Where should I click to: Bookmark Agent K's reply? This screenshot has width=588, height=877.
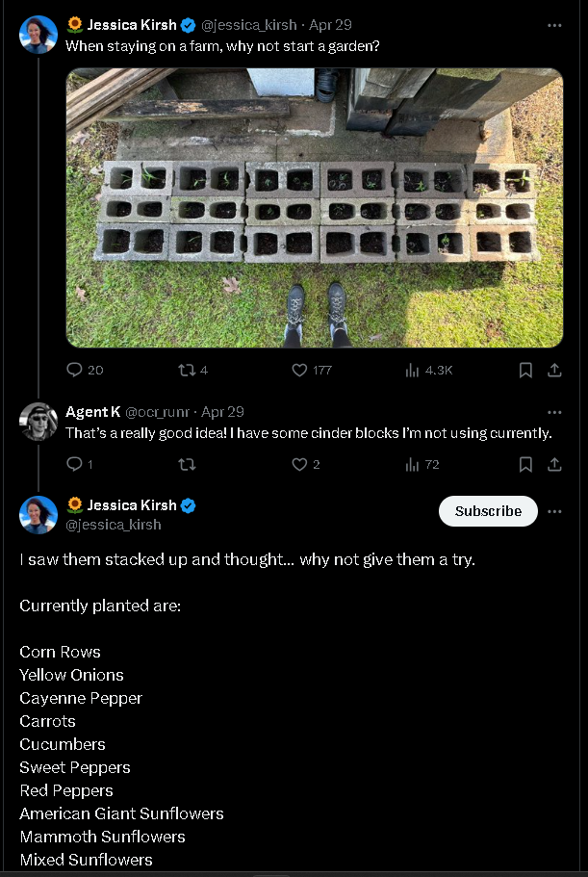(525, 464)
